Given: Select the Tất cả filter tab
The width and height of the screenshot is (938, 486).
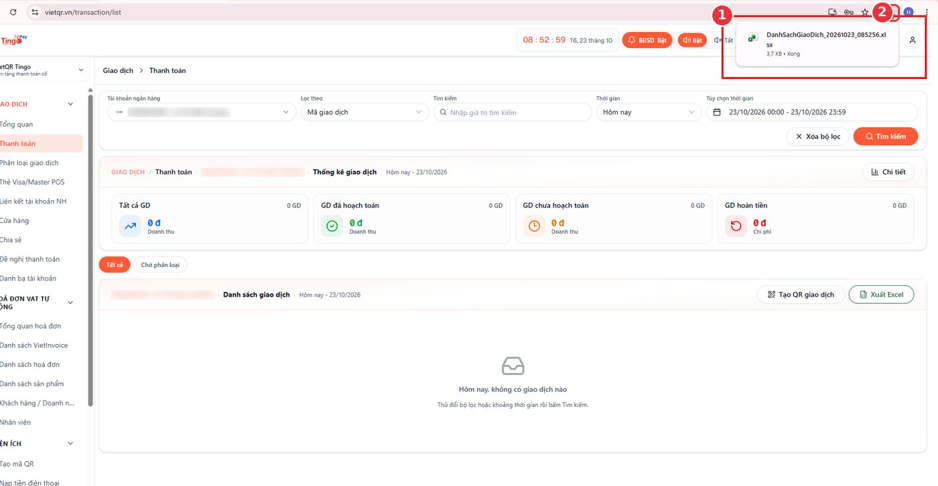Looking at the screenshot, I should tap(115, 265).
